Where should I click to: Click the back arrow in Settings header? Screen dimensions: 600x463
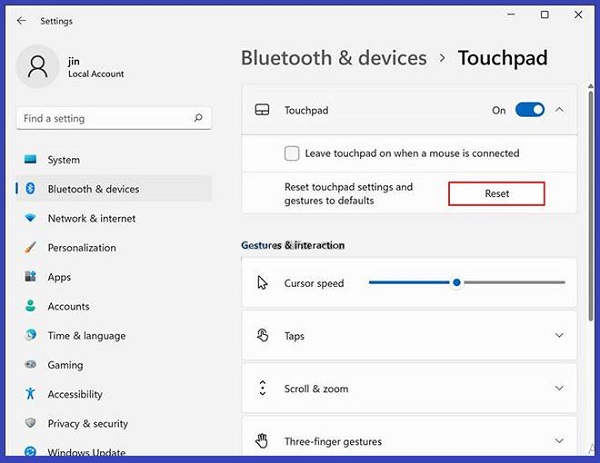(21, 21)
